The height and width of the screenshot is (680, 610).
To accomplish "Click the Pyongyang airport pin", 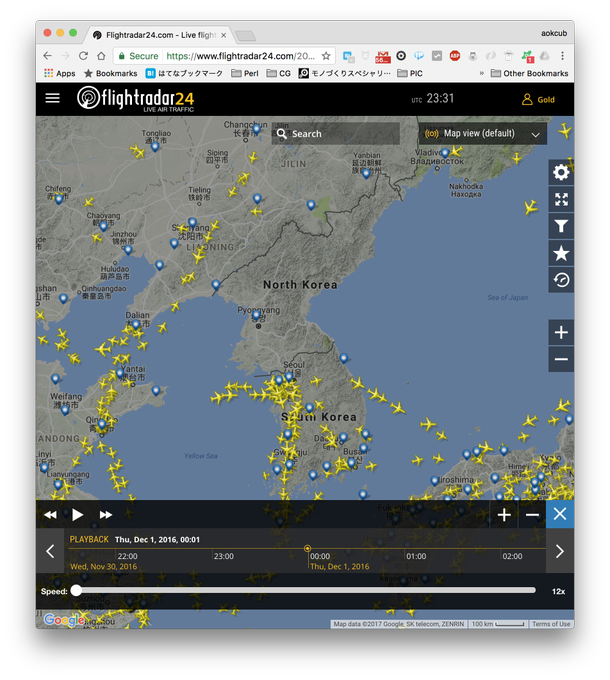I will tap(256, 314).
